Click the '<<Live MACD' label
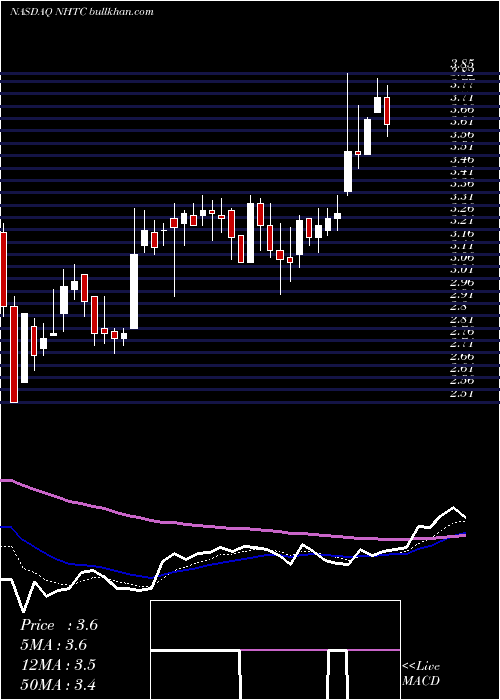 pos(421,674)
